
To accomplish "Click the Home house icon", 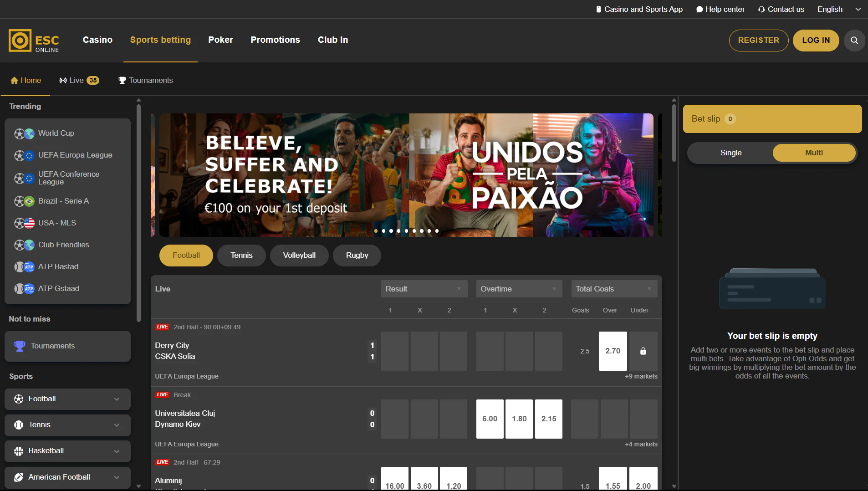I will pos(14,81).
